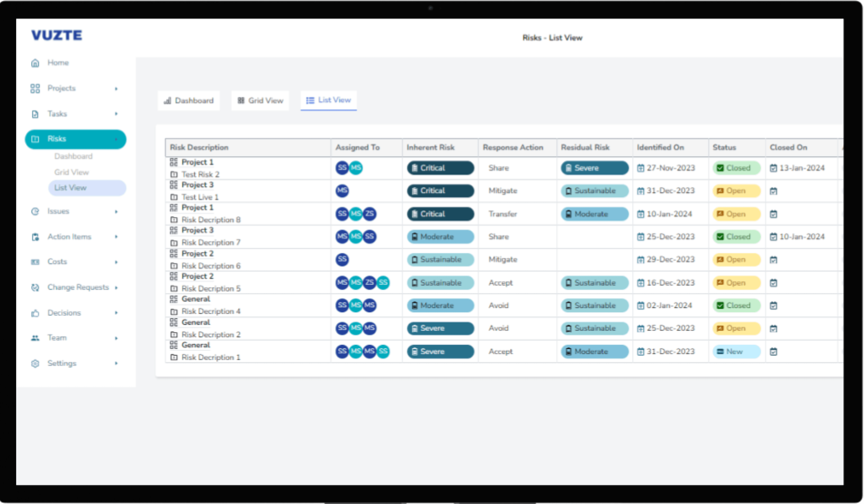Expand the Projects menu arrow
Image resolution: width=864 pixels, height=504 pixels.
[116, 89]
